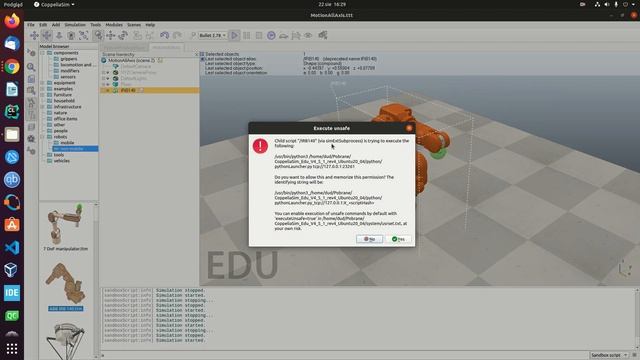
Task: Open the Add menu
Action: (x=56, y=25)
